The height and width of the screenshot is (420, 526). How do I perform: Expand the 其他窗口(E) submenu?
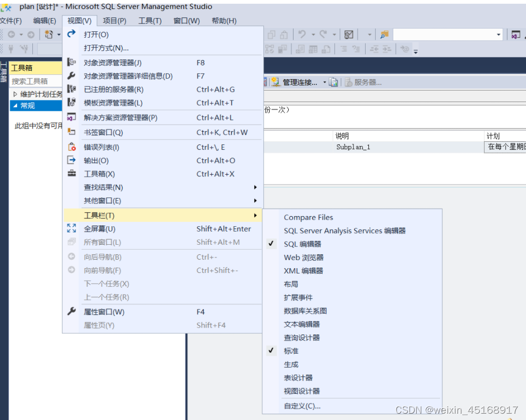163,201
